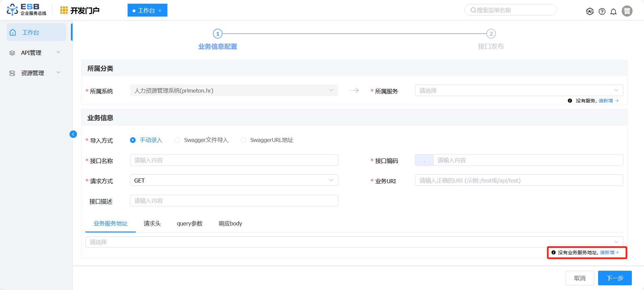Open the notifications bell icon

coord(613,11)
